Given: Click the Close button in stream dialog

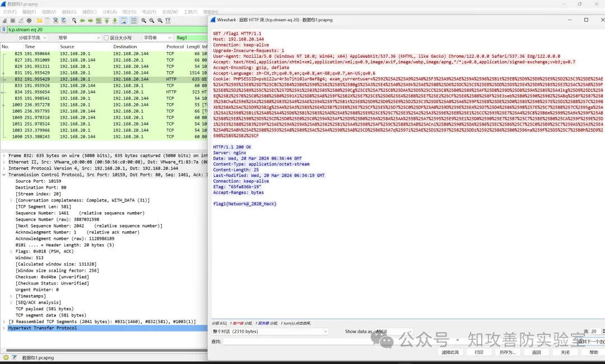Looking at the screenshot, I should (x=565, y=352).
